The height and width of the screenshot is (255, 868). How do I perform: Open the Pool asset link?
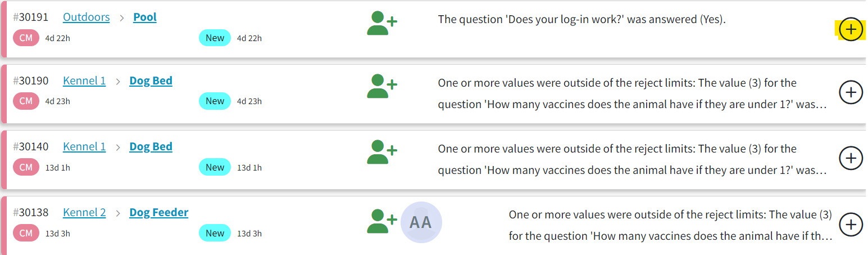[x=145, y=17]
